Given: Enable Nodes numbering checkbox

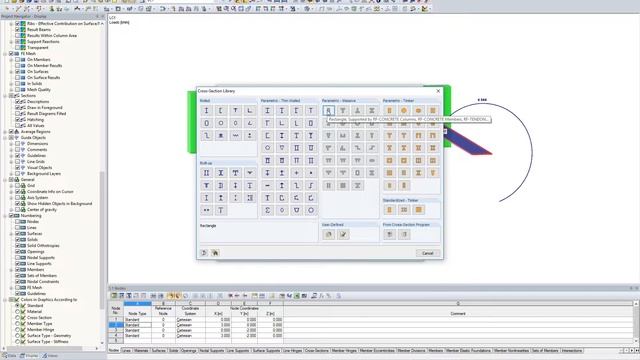Looking at the screenshot, I should coord(18,222).
